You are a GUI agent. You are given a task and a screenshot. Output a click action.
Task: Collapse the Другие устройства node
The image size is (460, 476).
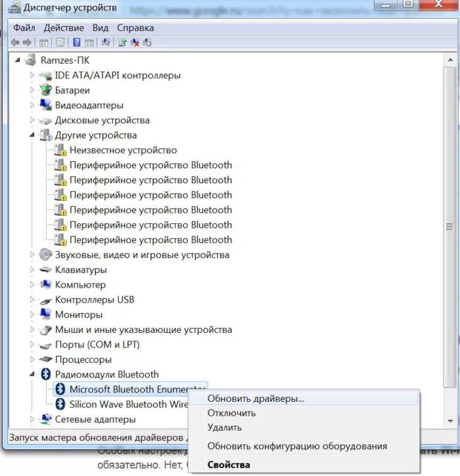(x=32, y=135)
